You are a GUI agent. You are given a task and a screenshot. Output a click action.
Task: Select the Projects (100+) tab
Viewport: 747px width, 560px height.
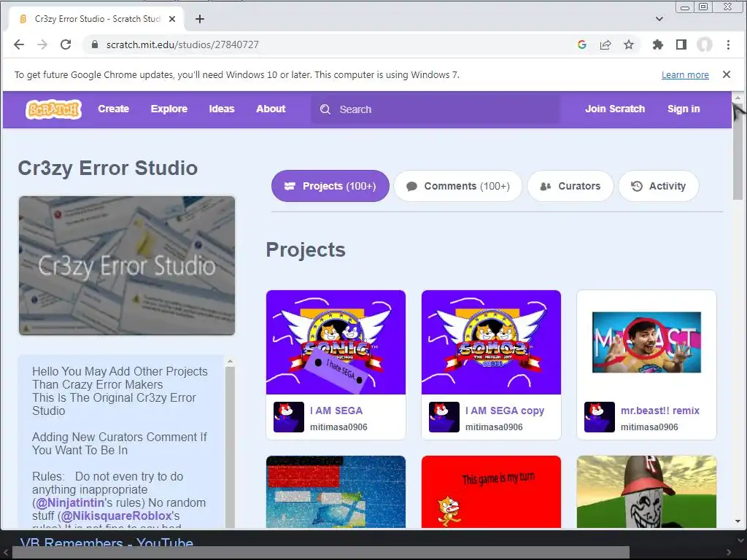[330, 186]
